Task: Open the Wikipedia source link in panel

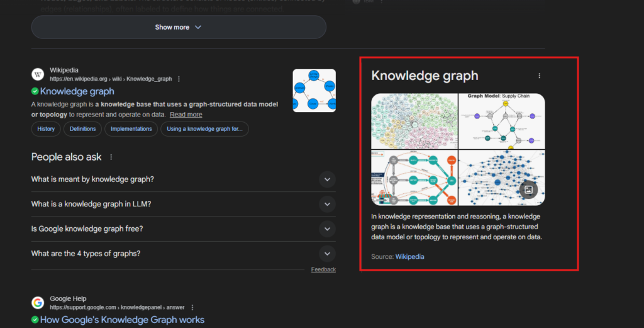Action: pos(409,256)
